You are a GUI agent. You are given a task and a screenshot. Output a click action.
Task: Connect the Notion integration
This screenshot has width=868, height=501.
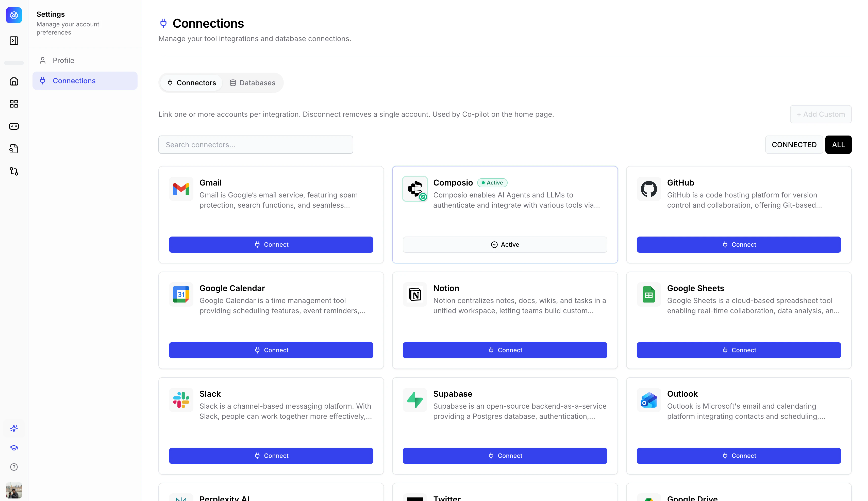(505, 350)
